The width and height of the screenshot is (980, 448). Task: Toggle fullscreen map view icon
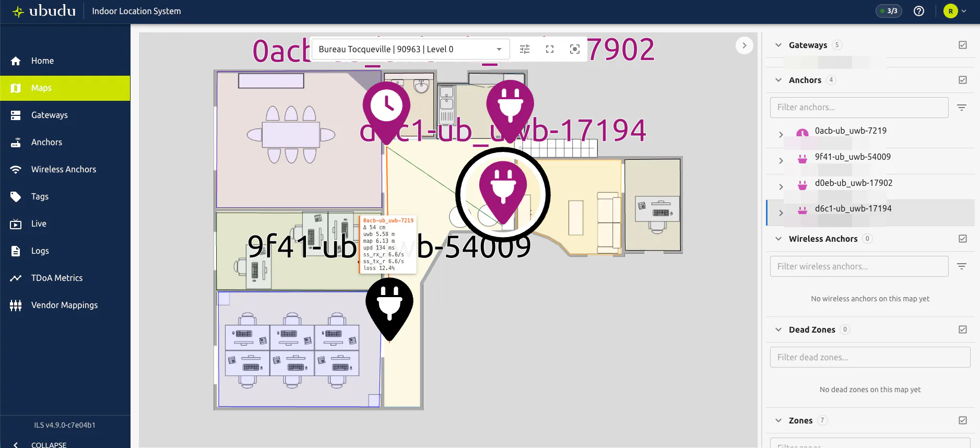550,49
